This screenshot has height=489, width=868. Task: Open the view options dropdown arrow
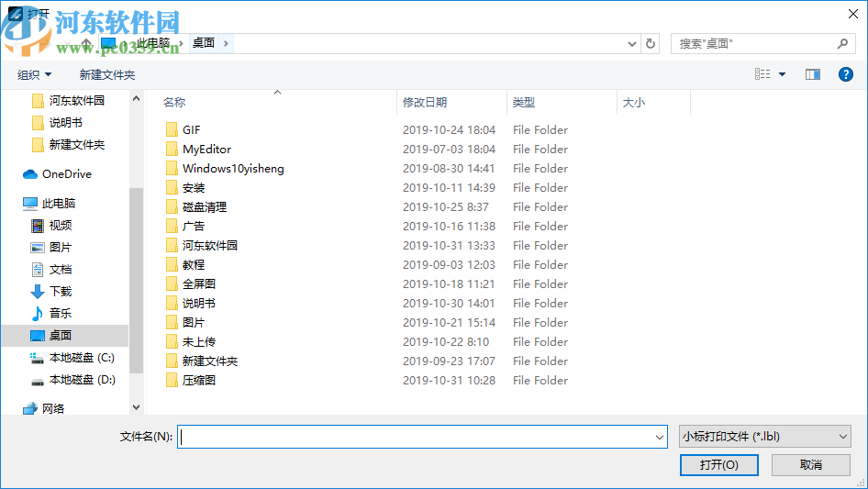tap(782, 74)
